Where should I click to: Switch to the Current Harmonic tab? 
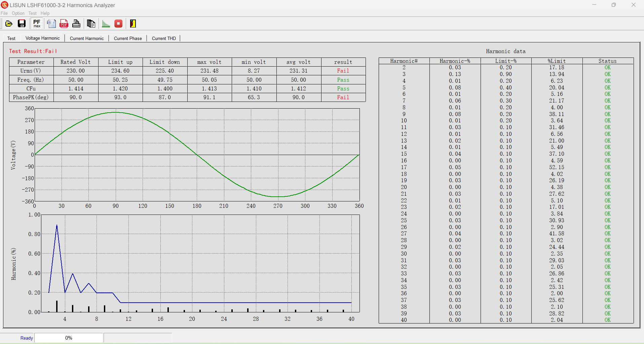(87, 38)
